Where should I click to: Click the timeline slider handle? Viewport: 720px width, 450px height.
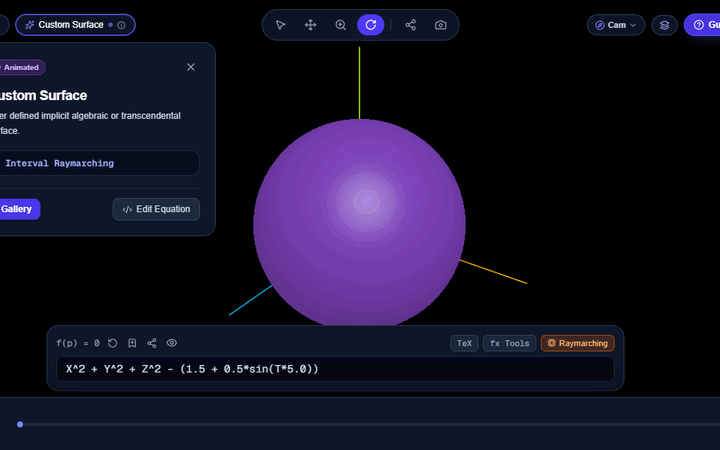point(20,424)
